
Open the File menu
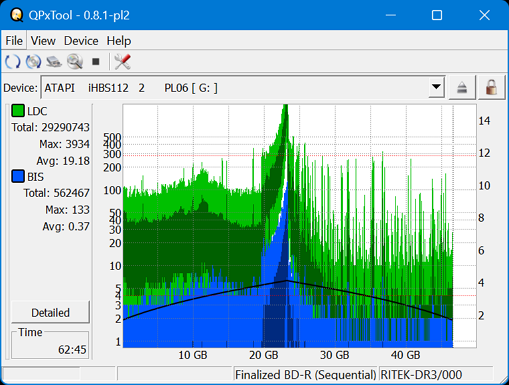coord(14,41)
